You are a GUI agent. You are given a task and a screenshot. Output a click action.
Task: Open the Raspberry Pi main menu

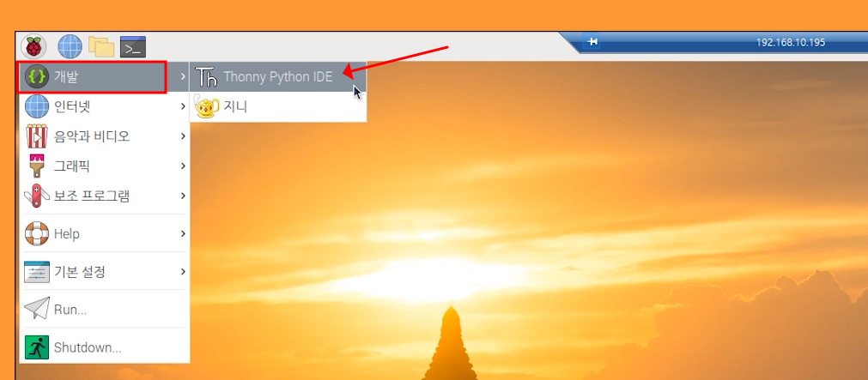point(33,46)
